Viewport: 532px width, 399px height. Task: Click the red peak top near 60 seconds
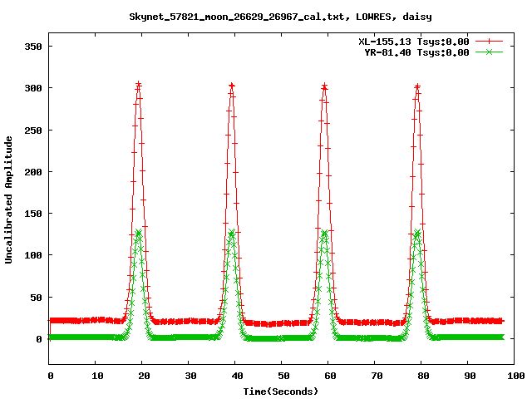point(325,86)
